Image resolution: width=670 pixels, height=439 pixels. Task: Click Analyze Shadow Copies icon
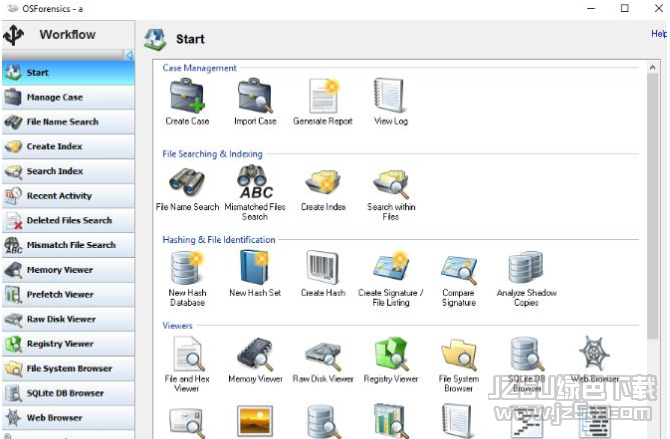[x=526, y=268]
